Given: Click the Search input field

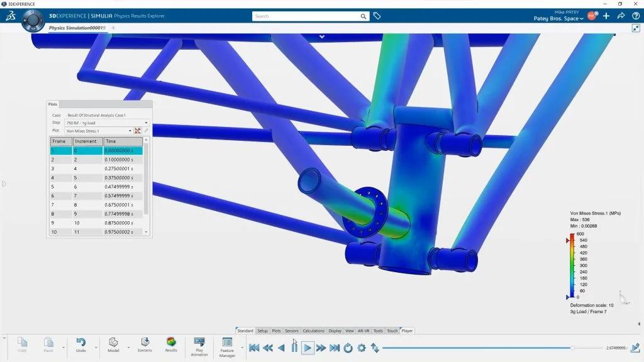Looking at the screenshot, I should pyautogui.click(x=306, y=16).
